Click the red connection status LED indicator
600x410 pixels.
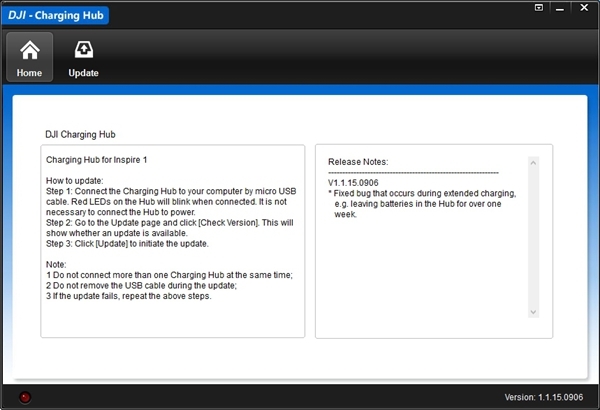pyautogui.click(x=25, y=397)
